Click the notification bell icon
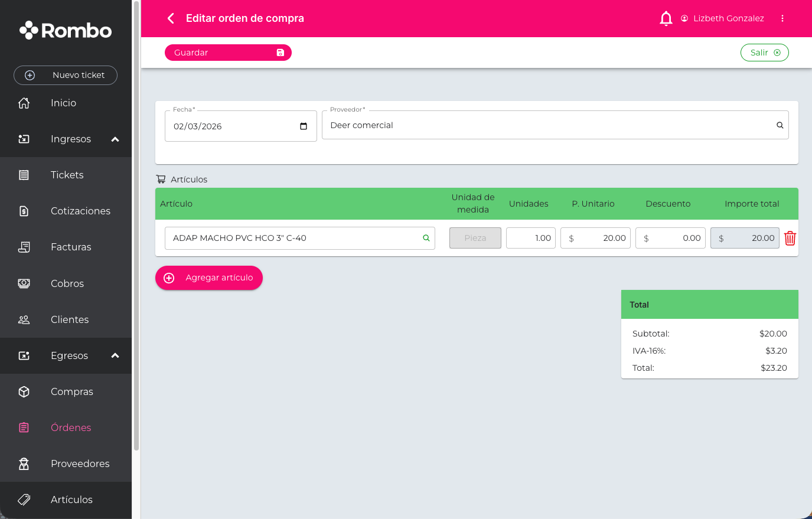Image resolution: width=812 pixels, height=519 pixels. [666, 18]
